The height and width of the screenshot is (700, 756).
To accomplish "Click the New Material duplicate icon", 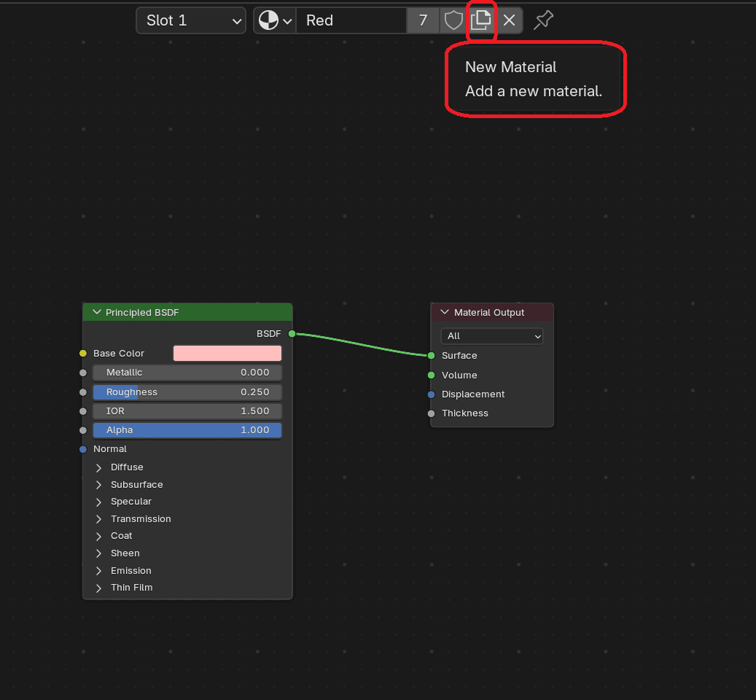I will (480, 20).
